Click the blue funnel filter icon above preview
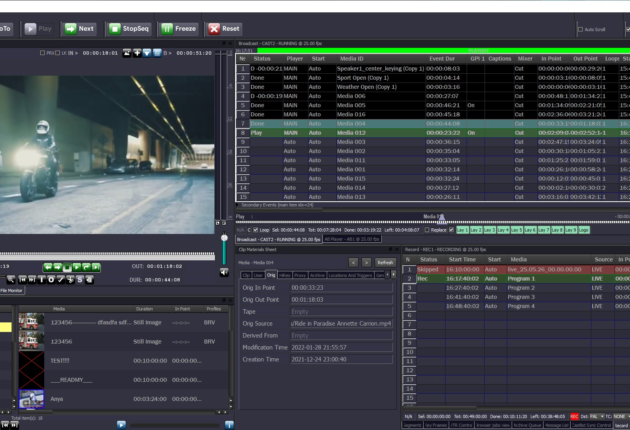 [x=147, y=53]
